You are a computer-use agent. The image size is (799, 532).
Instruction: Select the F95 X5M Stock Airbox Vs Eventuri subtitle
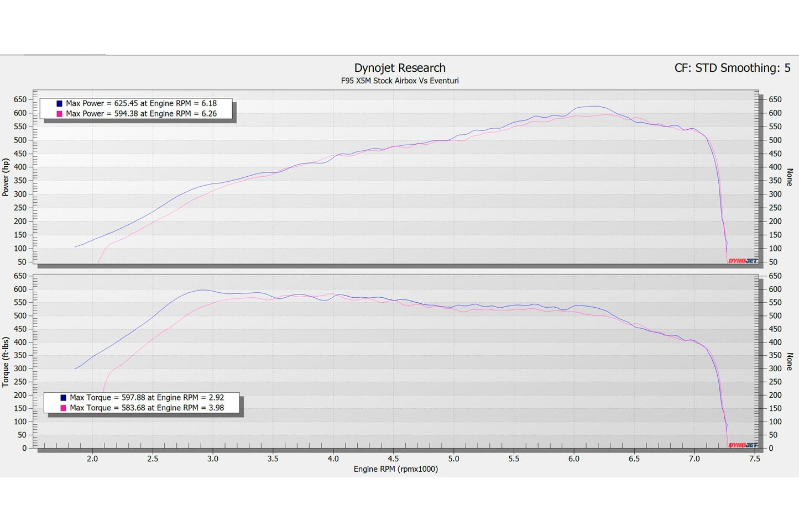click(399, 81)
